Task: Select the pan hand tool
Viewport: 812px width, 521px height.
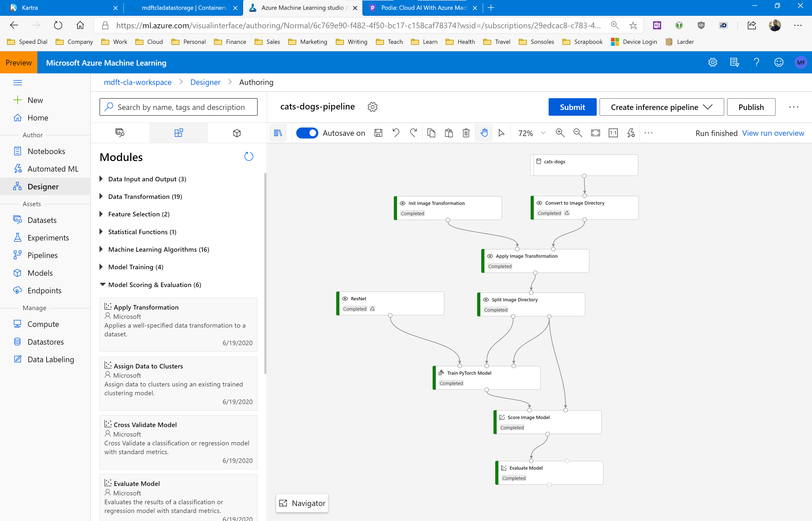Action: click(484, 133)
